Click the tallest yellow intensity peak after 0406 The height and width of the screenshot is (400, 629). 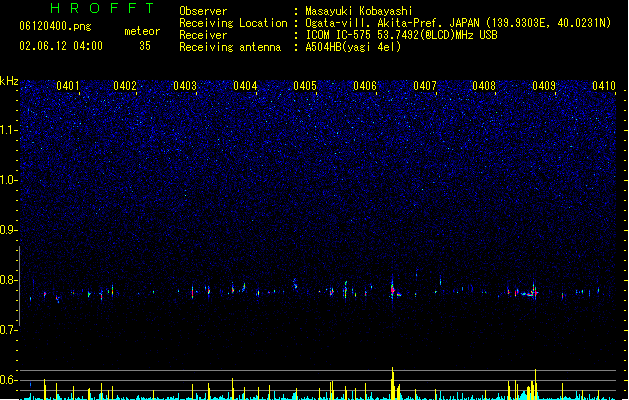393,383
